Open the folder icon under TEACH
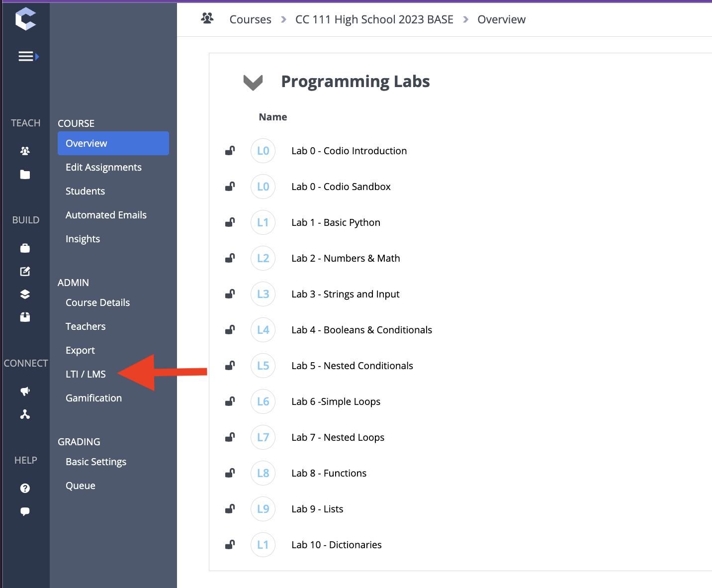The height and width of the screenshot is (588, 712). point(25,174)
